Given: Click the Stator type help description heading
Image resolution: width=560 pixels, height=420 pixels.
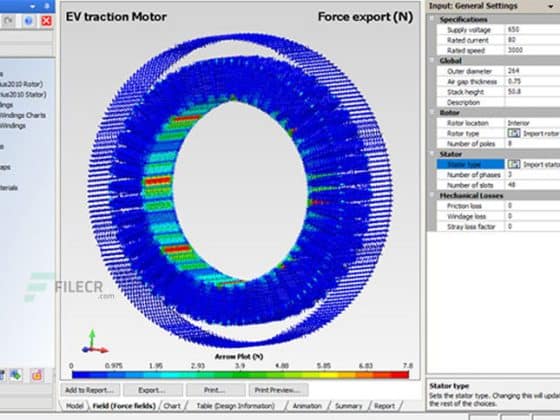Looking at the screenshot, I should (x=449, y=386).
